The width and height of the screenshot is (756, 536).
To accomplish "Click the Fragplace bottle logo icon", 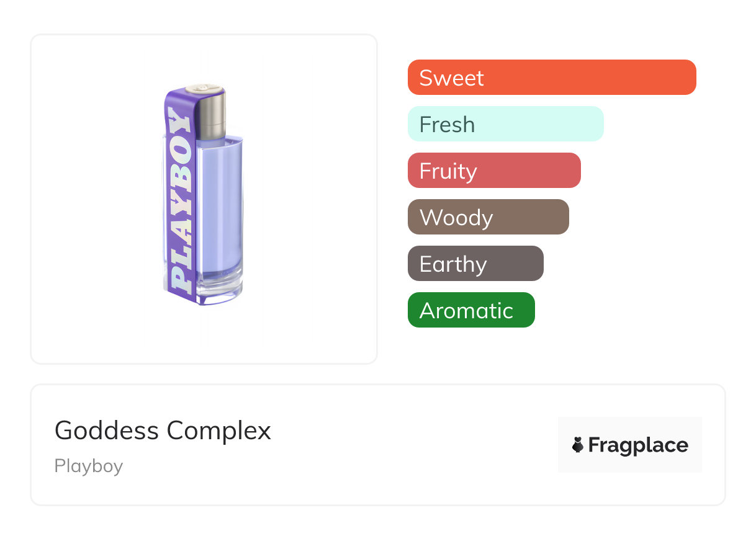I will click(578, 445).
